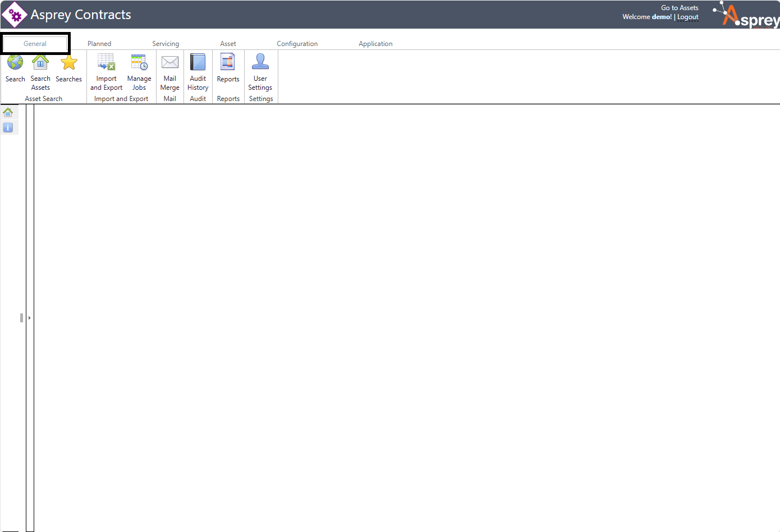Open the Reports icon
780x532 pixels.
pyautogui.click(x=228, y=62)
